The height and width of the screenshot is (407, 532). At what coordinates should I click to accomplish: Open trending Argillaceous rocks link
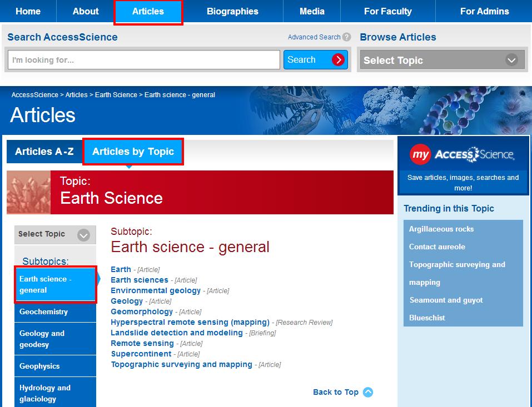[441, 229]
